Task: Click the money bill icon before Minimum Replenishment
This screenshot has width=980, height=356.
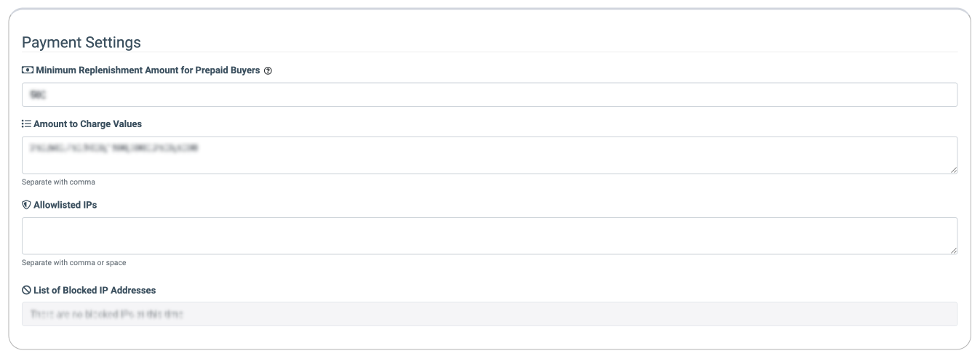Action: pos(28,70)
